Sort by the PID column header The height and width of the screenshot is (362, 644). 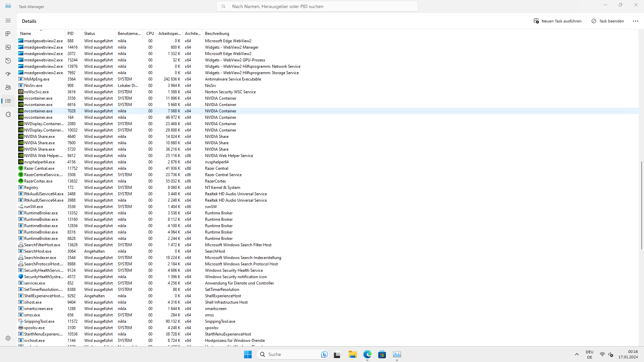(73, 34)
